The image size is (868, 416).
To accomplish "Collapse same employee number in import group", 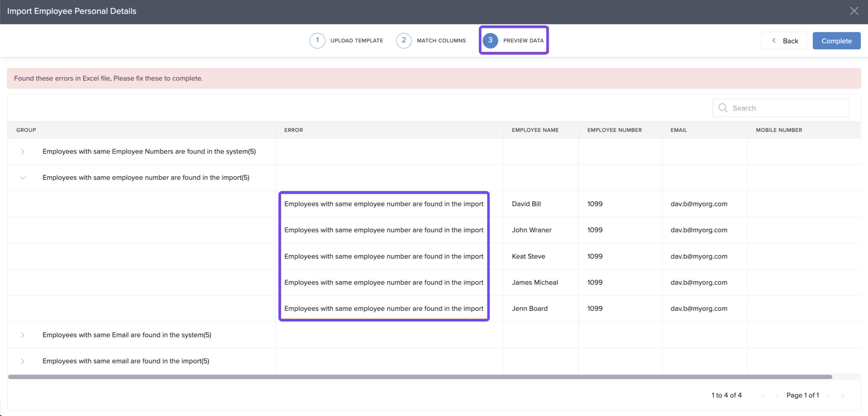I will 23,178.
